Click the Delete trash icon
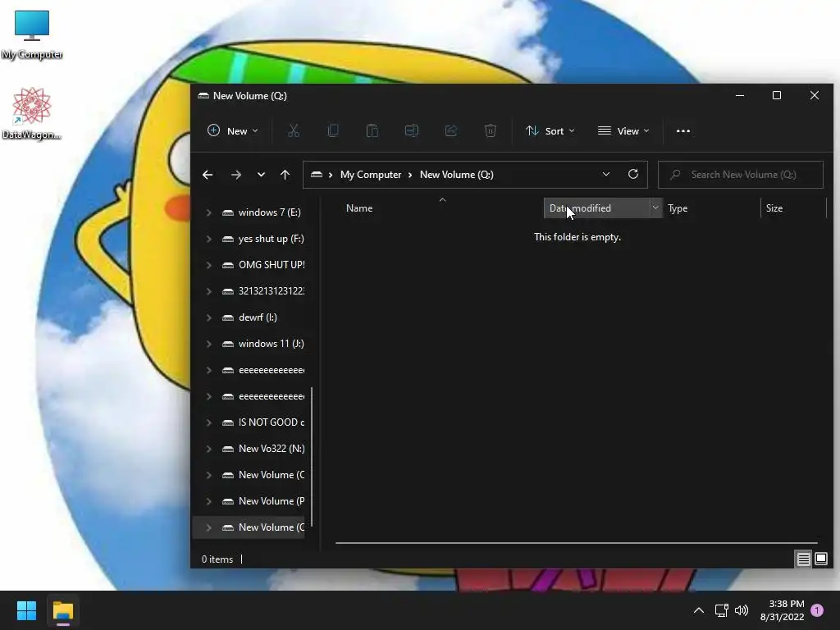This screenshot has height=630, width=840. [491, 130]
